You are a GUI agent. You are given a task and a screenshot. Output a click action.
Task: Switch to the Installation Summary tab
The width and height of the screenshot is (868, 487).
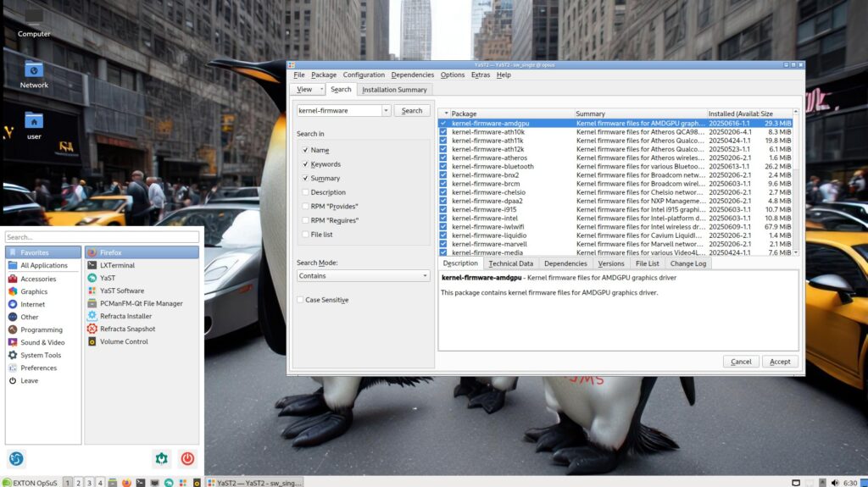[x=394, y=90]
